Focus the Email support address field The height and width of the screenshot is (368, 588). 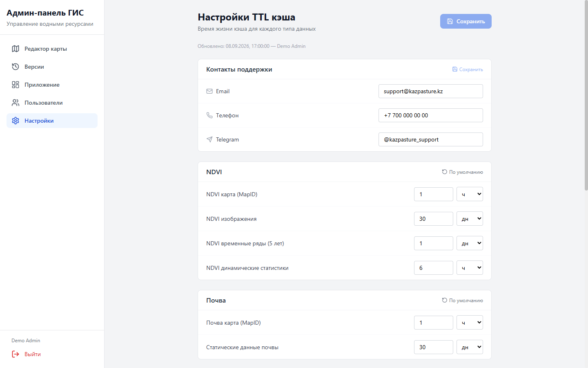coord(431,91)
